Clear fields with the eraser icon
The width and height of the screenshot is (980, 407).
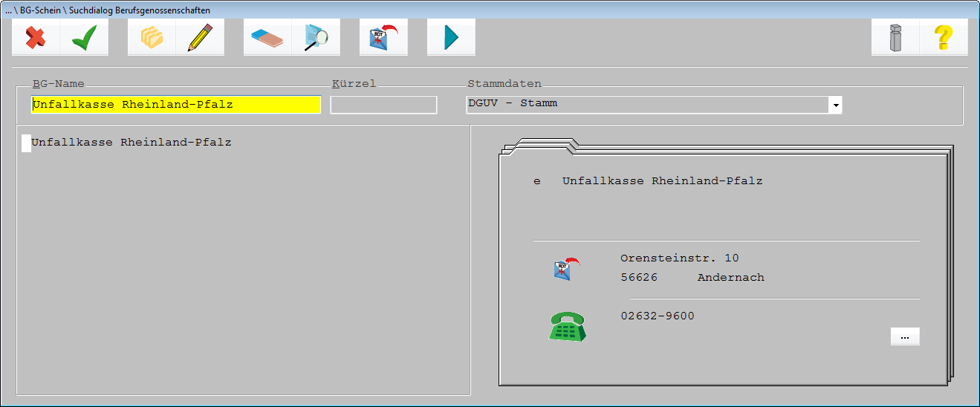point(267,37)
